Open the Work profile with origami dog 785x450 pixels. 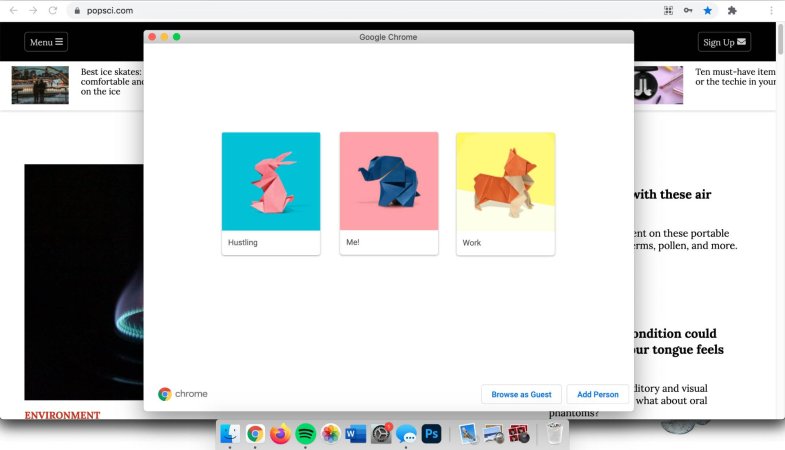[505, 192]
